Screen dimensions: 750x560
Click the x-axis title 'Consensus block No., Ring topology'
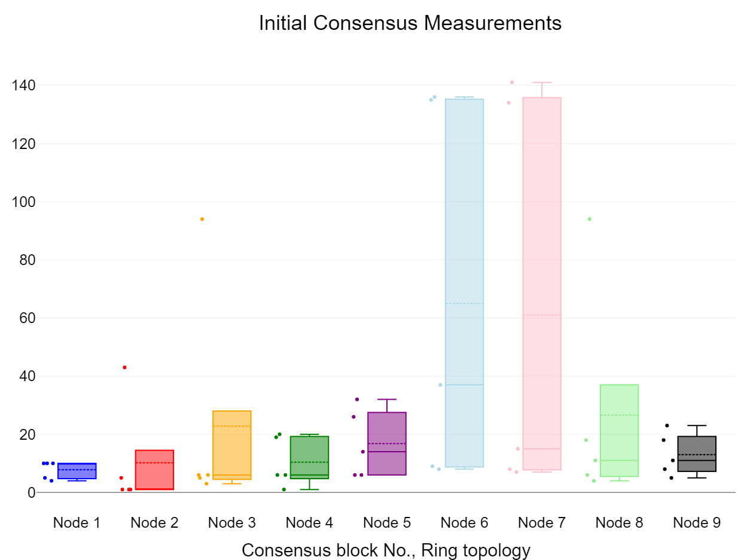coord(386,550)
